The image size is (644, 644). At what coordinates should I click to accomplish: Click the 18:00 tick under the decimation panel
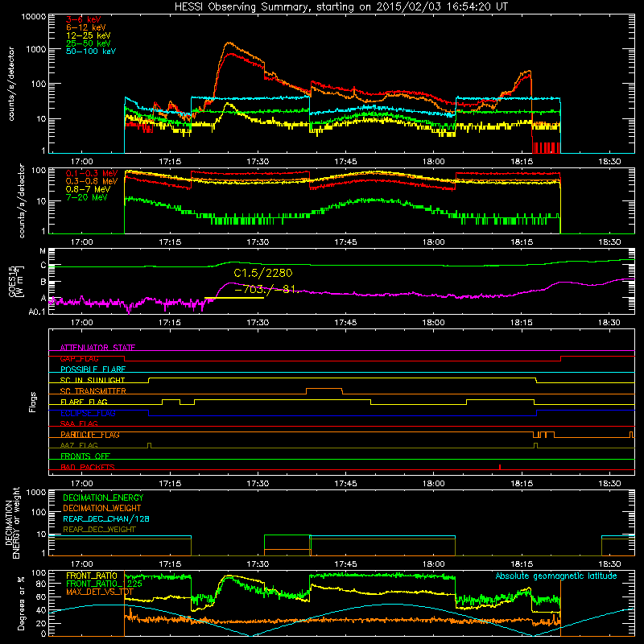click(x=434, y=564)
